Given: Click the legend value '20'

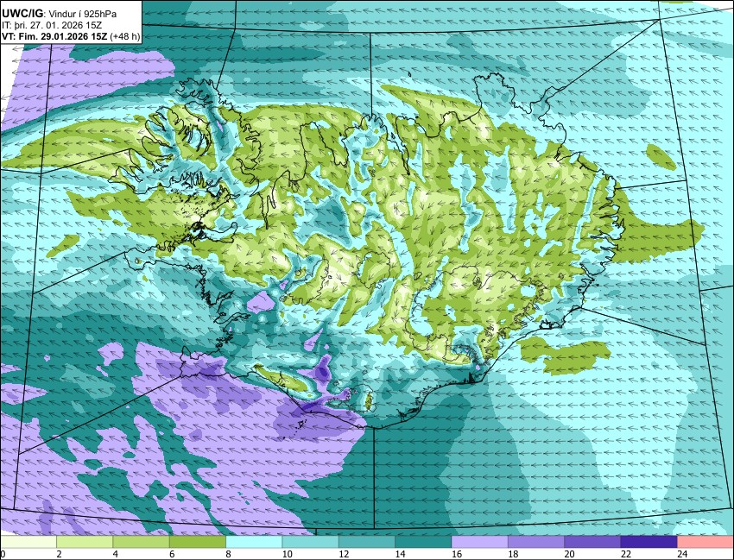Looking at the screenshot, I should click(x=569, y=554).
